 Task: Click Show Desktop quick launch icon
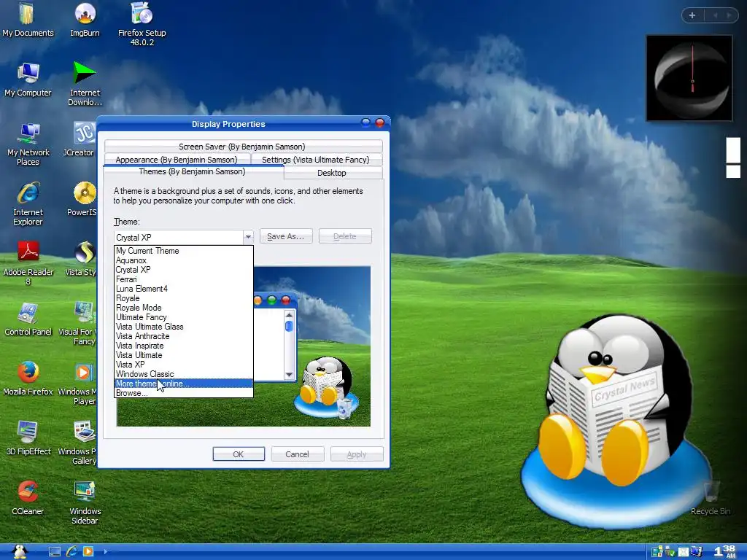(55, 551)
